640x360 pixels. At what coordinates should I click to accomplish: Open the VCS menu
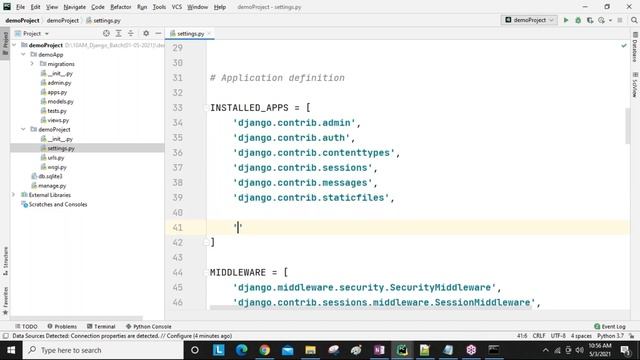point(176,7)
